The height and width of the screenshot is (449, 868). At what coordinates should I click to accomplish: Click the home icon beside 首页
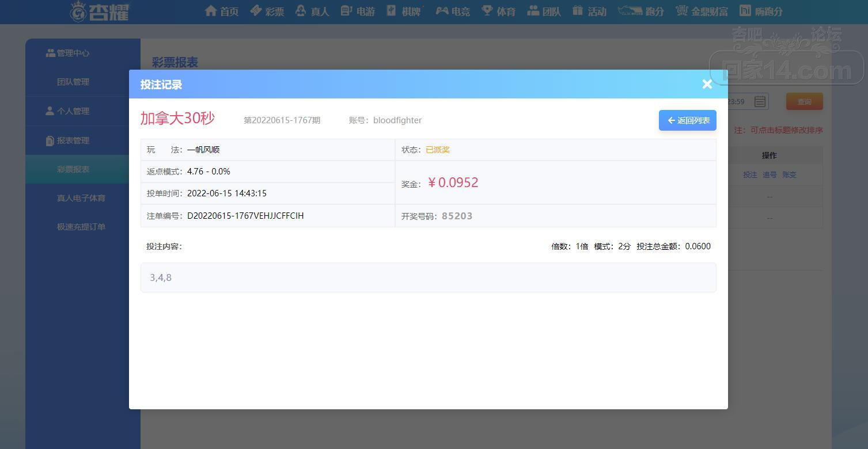point(211,10)
